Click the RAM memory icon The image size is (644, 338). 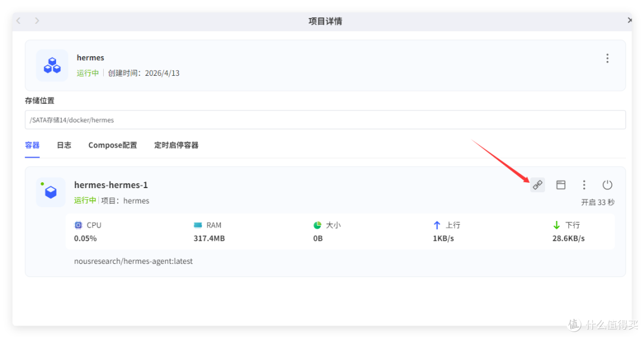click(198, 225)
